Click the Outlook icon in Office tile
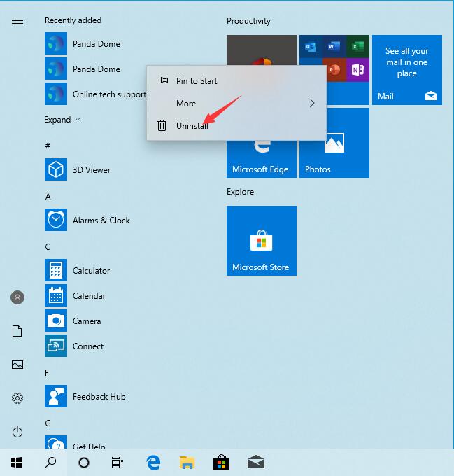This screenshot has width=454, height=476. pos(311,46)
